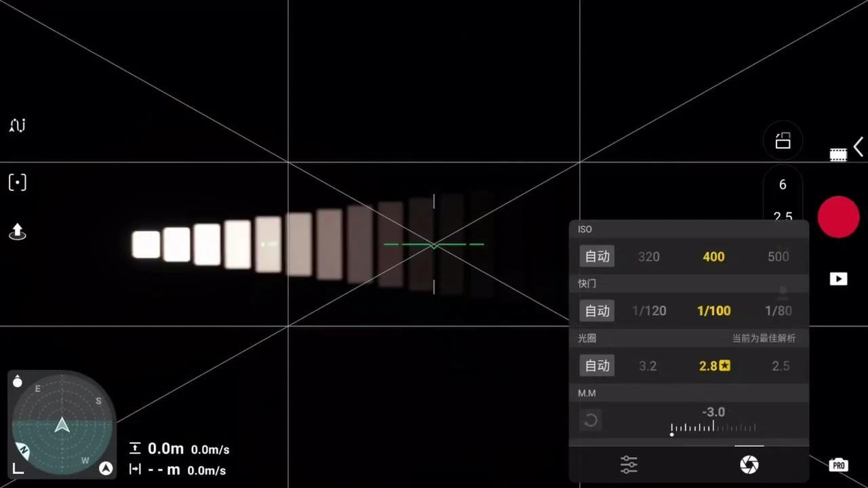Viewport: 868px width, 488px height.
Task: Open video mode via the filmstrip icon
Action: (x=838, y=154)
